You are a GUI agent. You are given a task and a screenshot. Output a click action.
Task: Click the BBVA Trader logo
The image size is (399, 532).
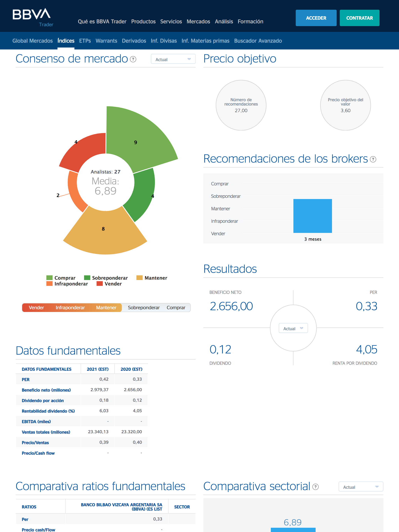coord(33,17)
